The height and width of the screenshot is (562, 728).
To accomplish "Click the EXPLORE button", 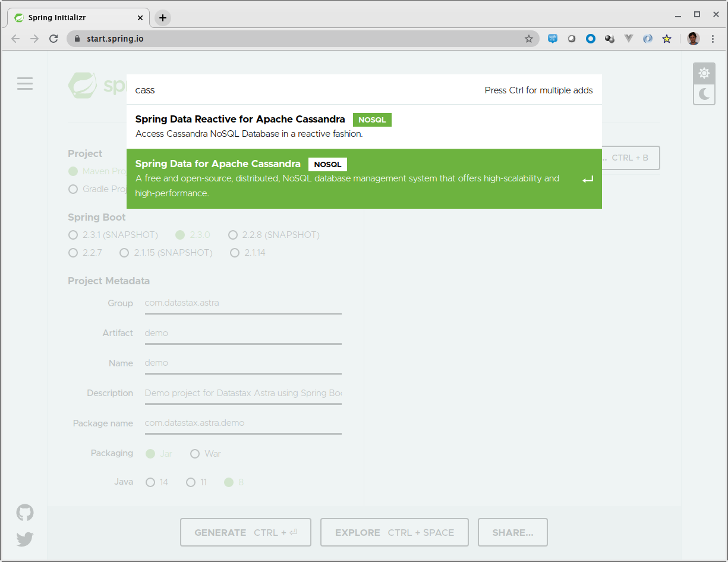I will click(395, 532).
